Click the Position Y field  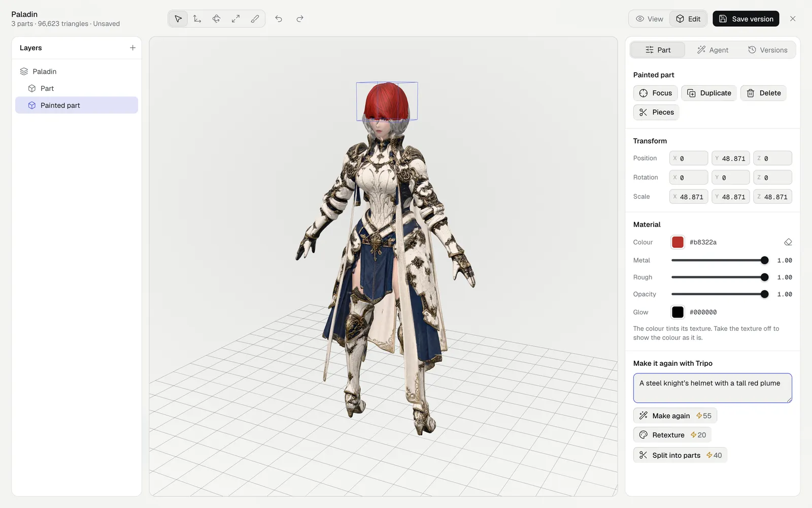[731, 158]
